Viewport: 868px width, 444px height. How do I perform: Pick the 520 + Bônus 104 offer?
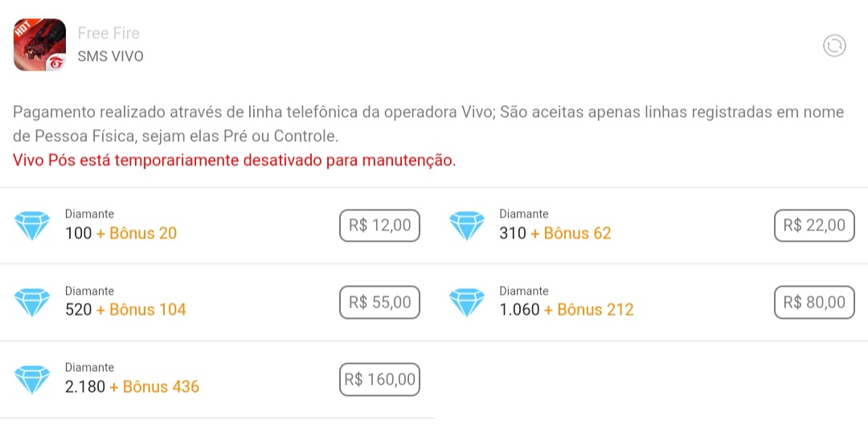(x=125, y=310)
